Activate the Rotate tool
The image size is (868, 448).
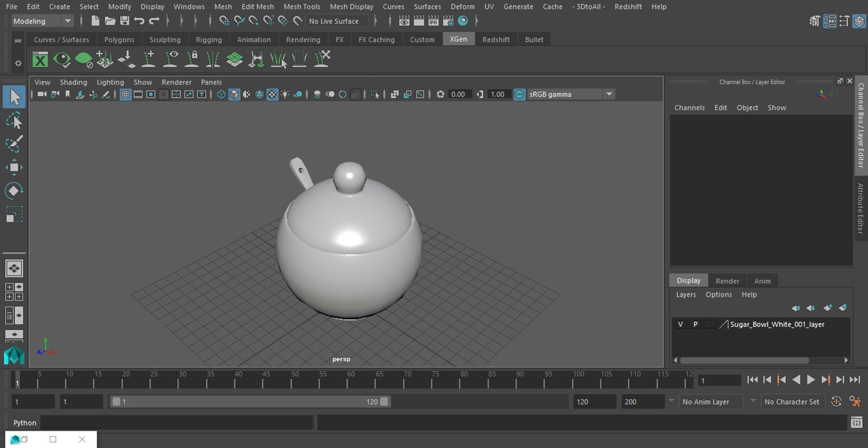(x=14, y=191)
